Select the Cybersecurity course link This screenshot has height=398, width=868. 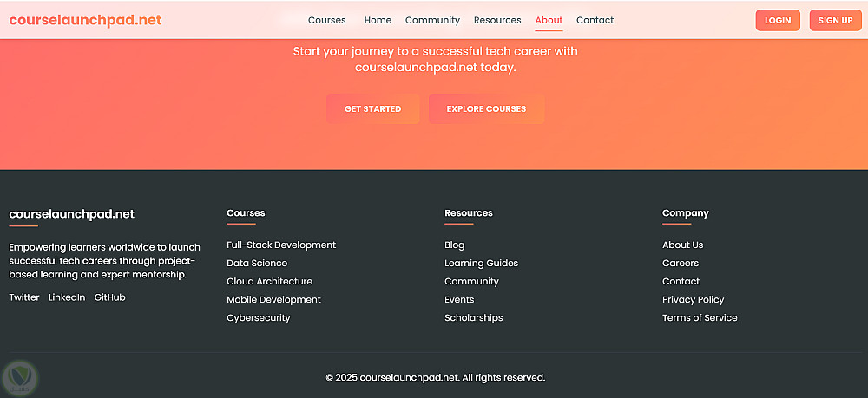[x=259, y=318]
